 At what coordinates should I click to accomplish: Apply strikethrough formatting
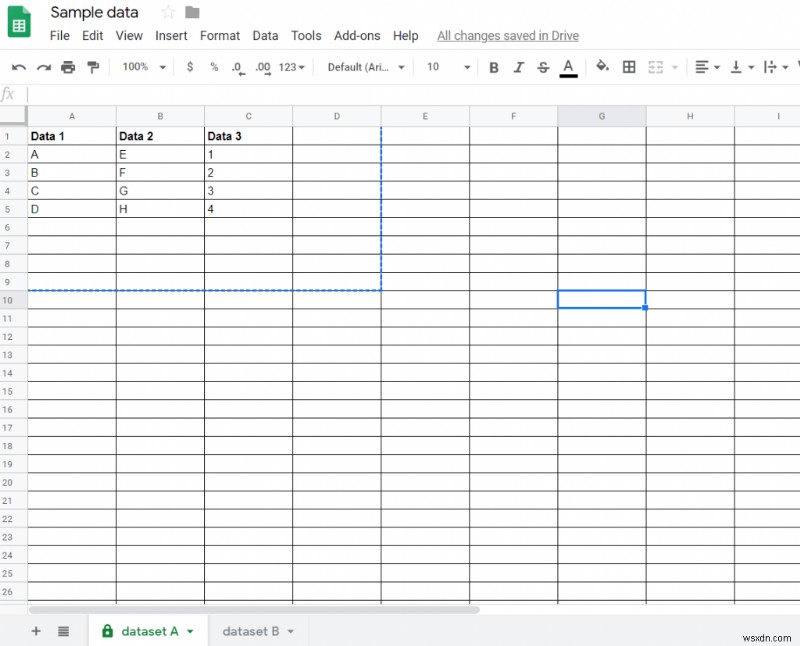pos(542,67)
